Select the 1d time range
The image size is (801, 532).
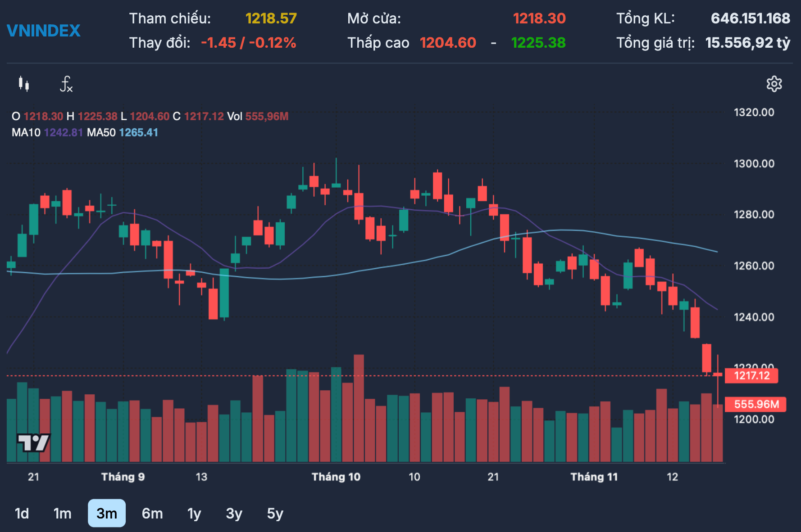point(22,513)
